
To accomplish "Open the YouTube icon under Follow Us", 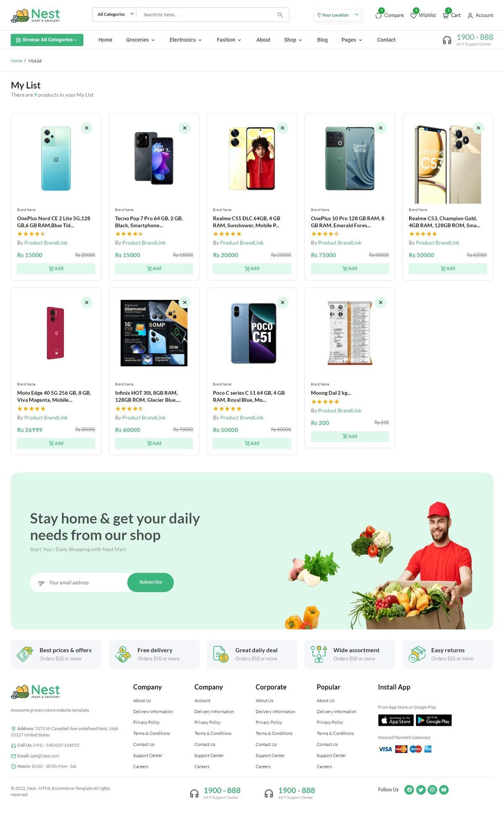I will pos(444,790).
